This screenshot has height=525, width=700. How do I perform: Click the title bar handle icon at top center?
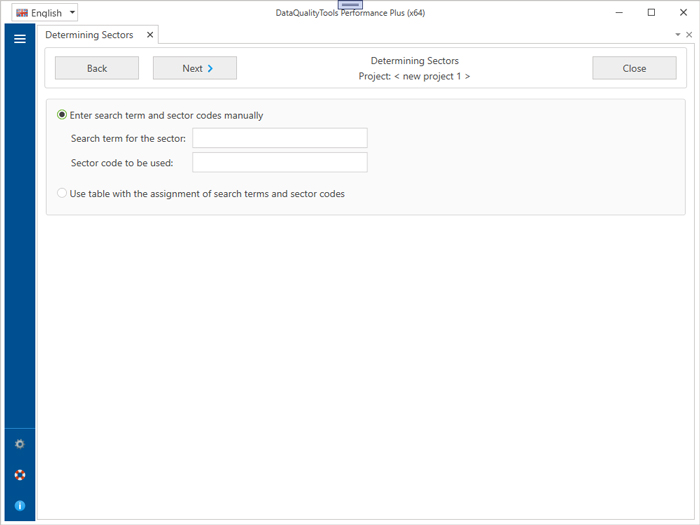coord(350,5)
